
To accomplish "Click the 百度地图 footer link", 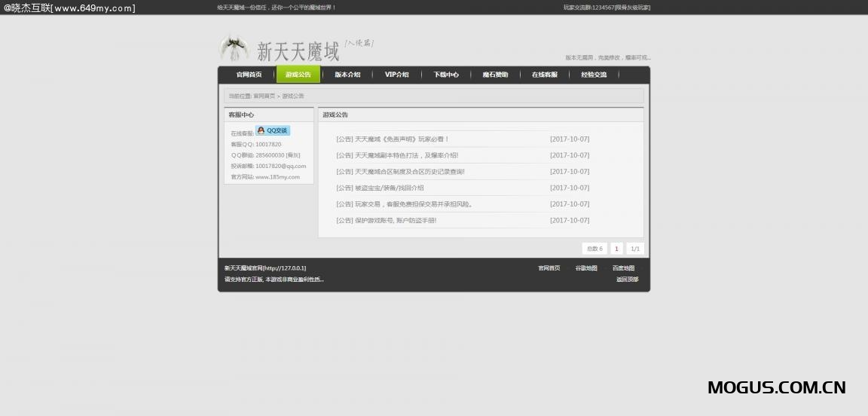I will [x=623, y=268].
